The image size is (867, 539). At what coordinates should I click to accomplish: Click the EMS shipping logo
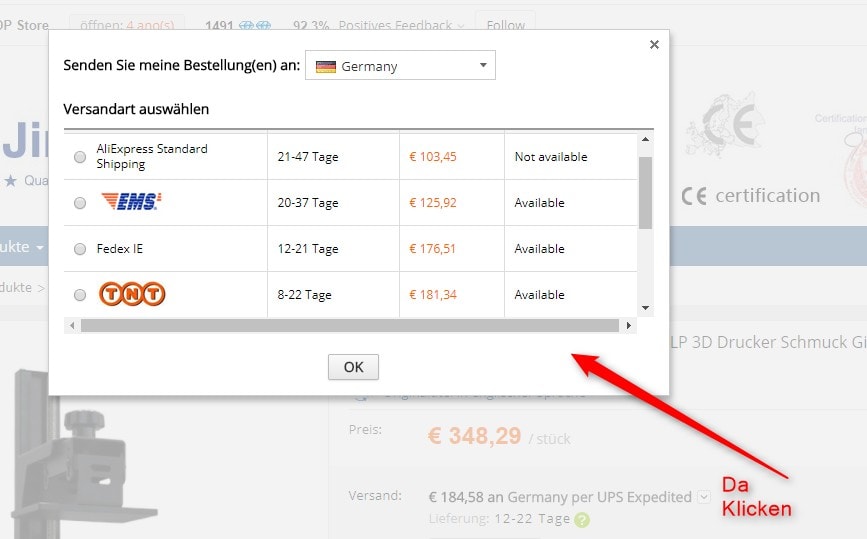pyautogui.click(x=131, y=203)
